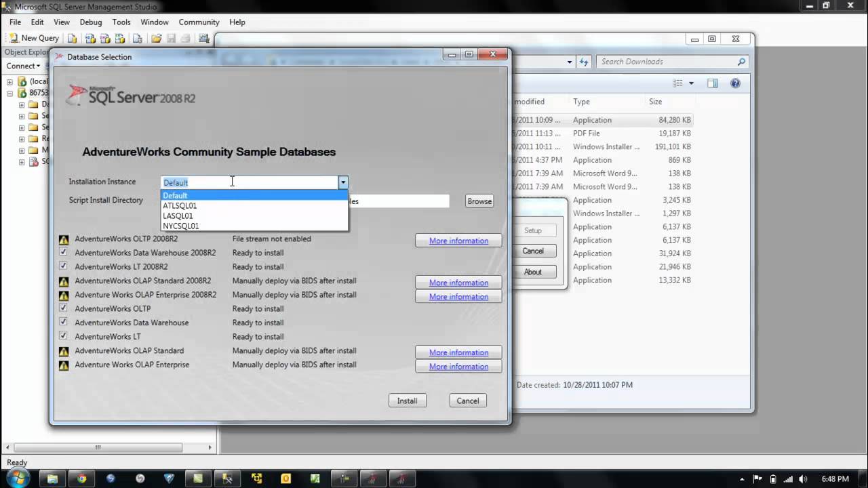Open a Database Engine Query from toolbar

coord(73,39)
